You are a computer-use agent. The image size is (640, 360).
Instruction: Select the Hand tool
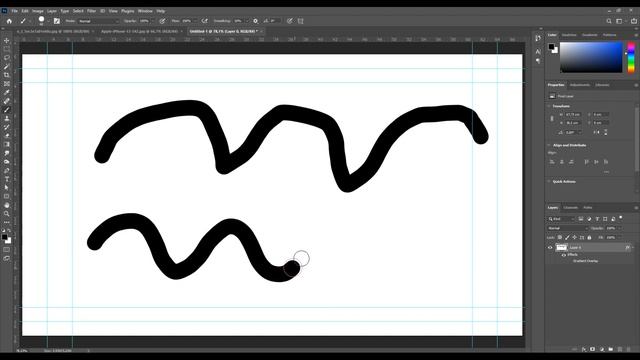pyautogui.click(x=7, y=205)
